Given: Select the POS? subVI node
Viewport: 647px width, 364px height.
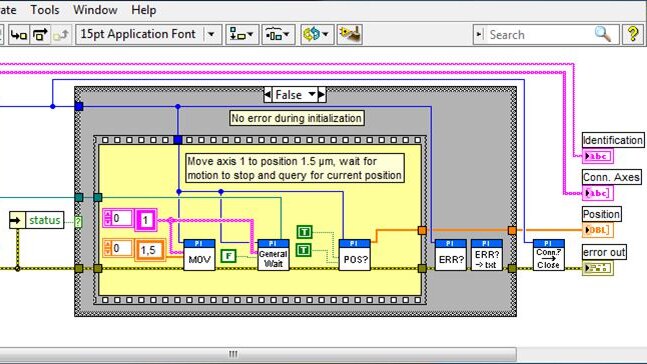Looking at the screenshot, I should coord(354,255).
